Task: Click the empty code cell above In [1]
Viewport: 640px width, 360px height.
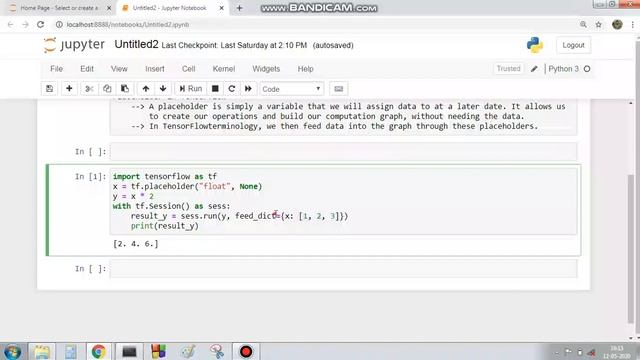Action: click(343, 151)
